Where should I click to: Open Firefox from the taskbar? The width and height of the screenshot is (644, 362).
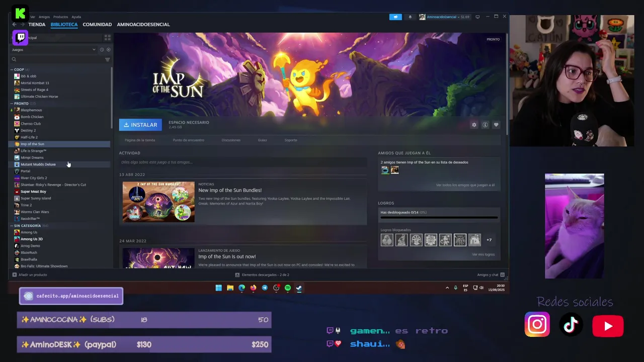[x=253, y=288]
